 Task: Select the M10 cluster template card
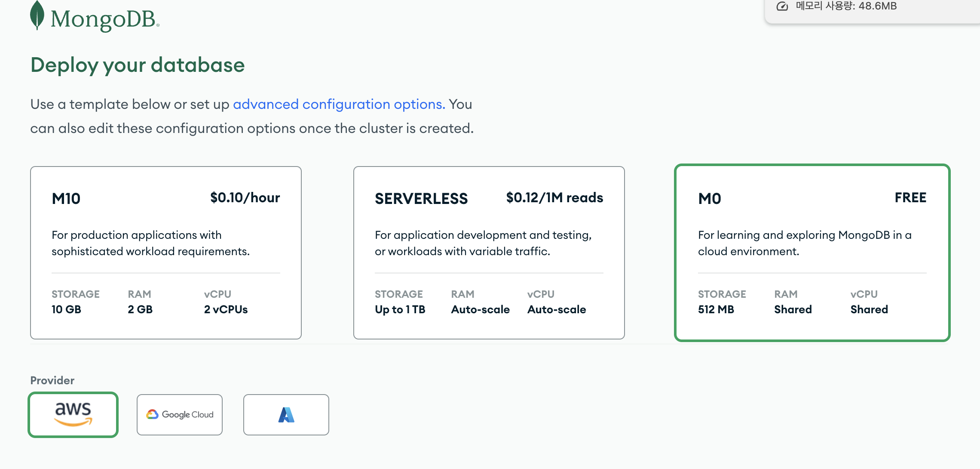point(166,253)
